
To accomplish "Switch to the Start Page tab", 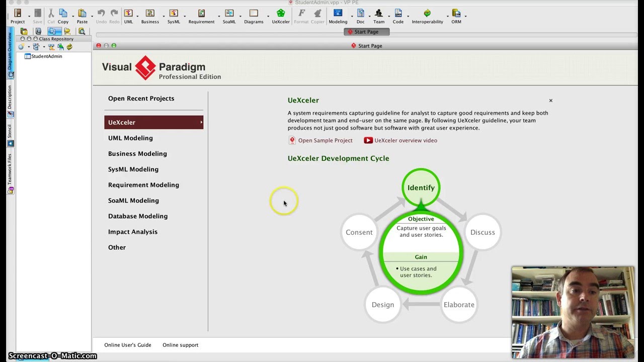I will 367,32.
